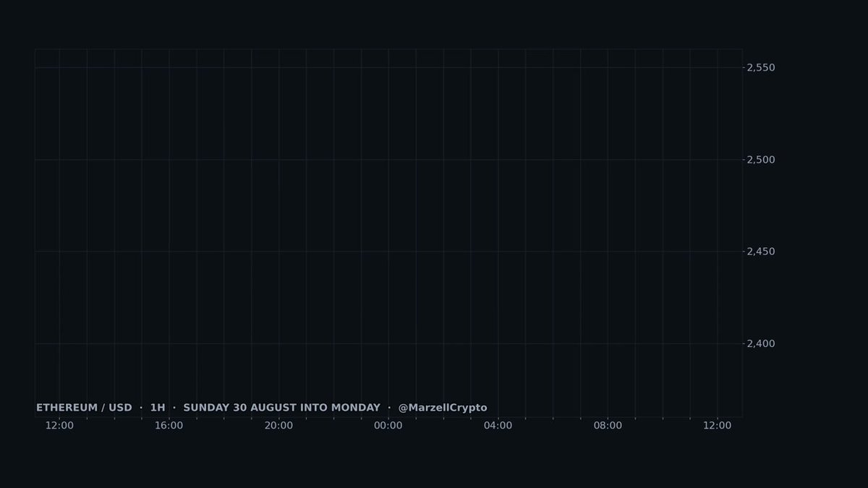Select the 2,500 price axis label

click(x=761, y=159)
